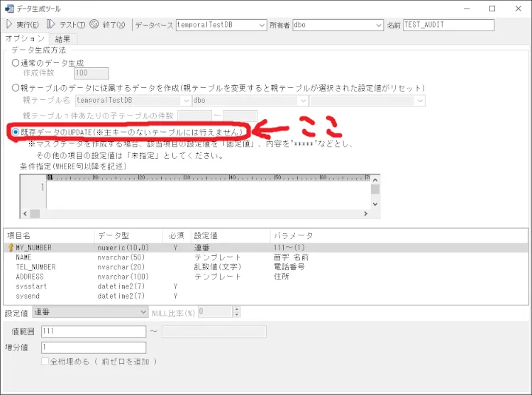
Task: Close the データ生成ツール window
Action: point(518,9)
